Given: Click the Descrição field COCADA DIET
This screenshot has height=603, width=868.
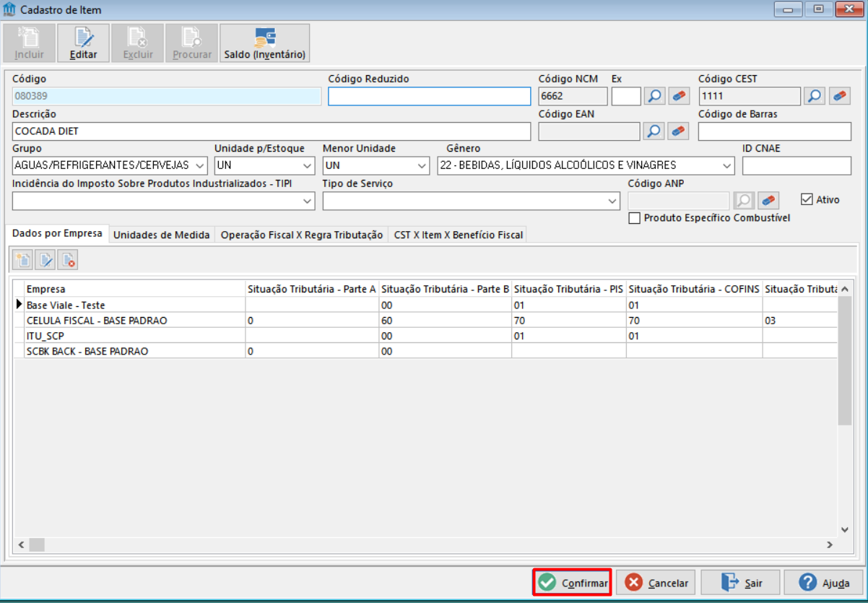Looking at the screenshot, I should (x=272, y=131).
